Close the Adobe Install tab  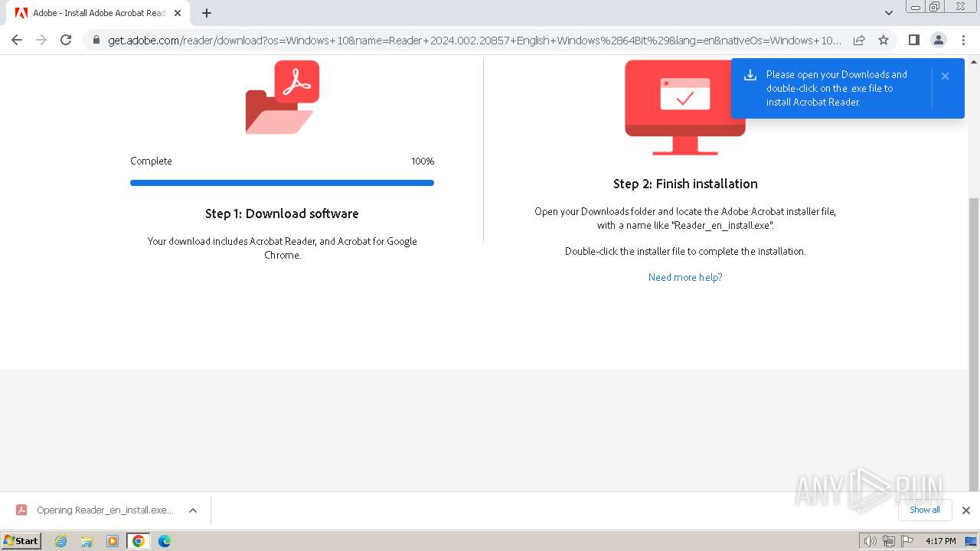point(178,13)
